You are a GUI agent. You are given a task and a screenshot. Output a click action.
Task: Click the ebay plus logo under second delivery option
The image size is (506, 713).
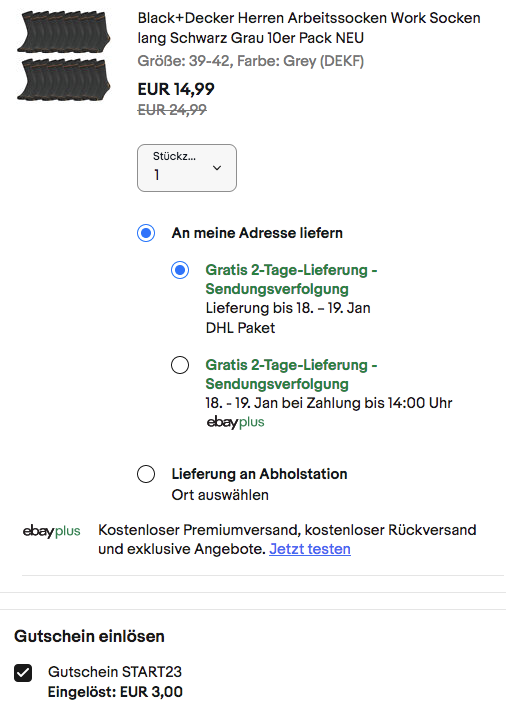(x=235, y=422)
